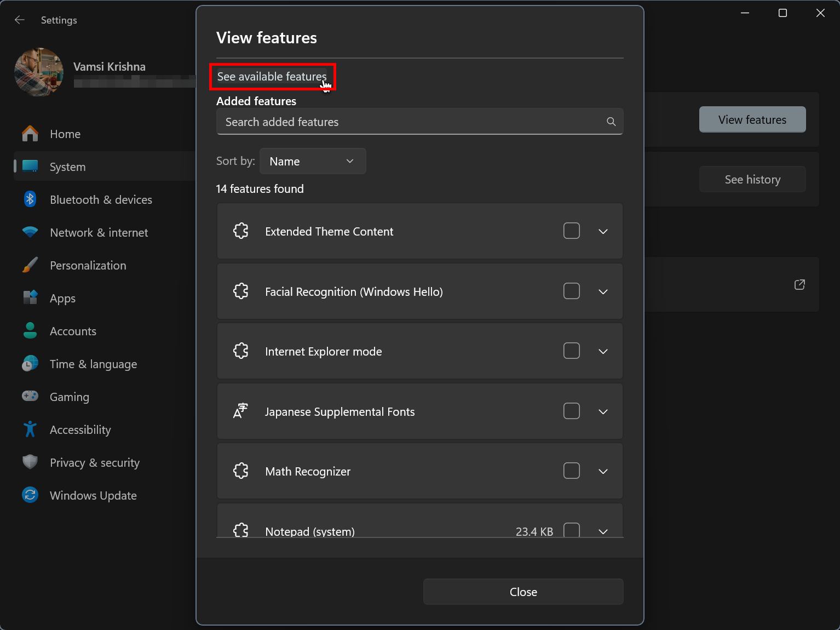This screenshot has width=840, height=630.
Task: Check the Japanese Supplemental Fonts checkbox
Action: (x=572, y=411)
